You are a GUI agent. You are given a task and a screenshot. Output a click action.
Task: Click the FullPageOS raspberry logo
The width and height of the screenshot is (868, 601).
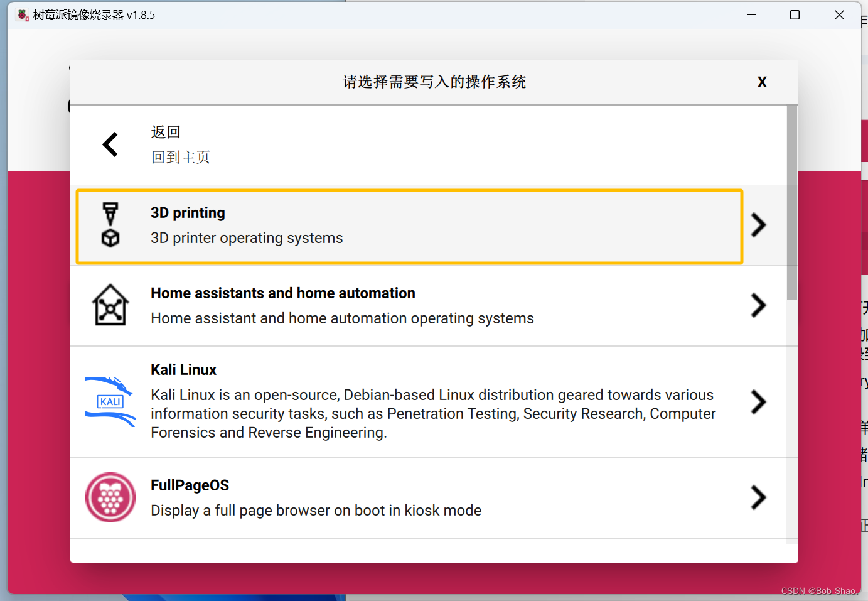click(110, 497)
